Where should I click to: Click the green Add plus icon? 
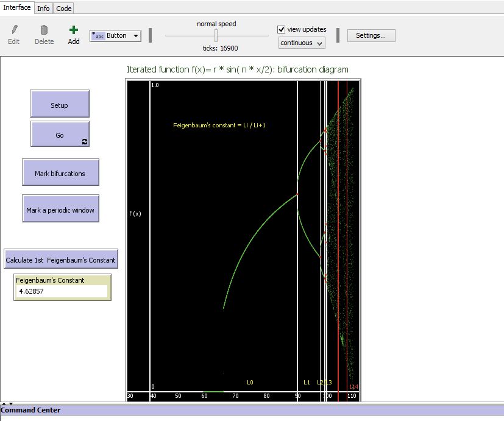click(x=73, y=29)
